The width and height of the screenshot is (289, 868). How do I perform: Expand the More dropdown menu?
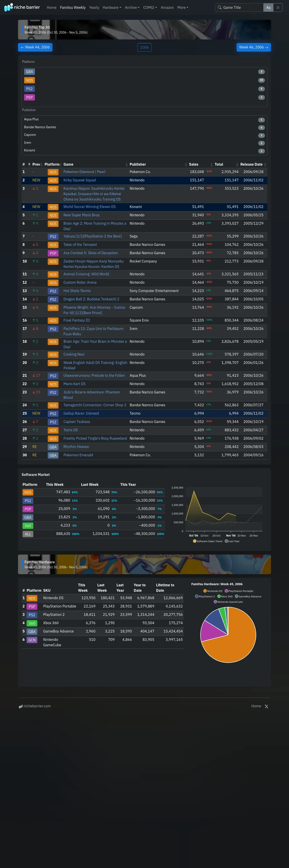(183, 7)
